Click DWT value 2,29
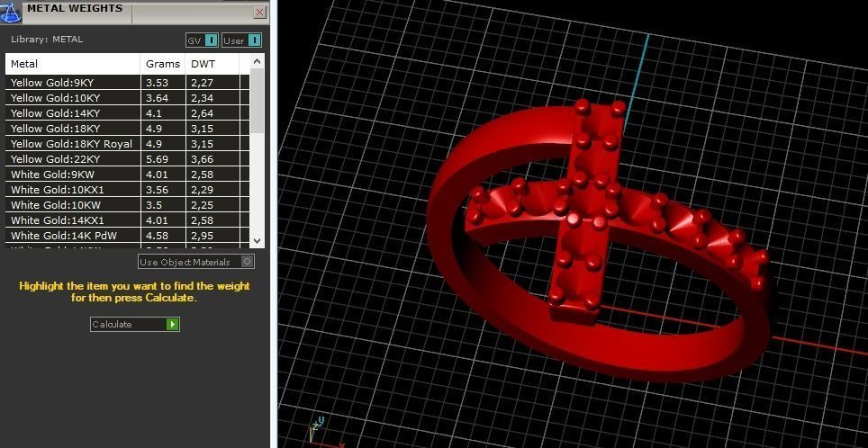 point(202,190)
